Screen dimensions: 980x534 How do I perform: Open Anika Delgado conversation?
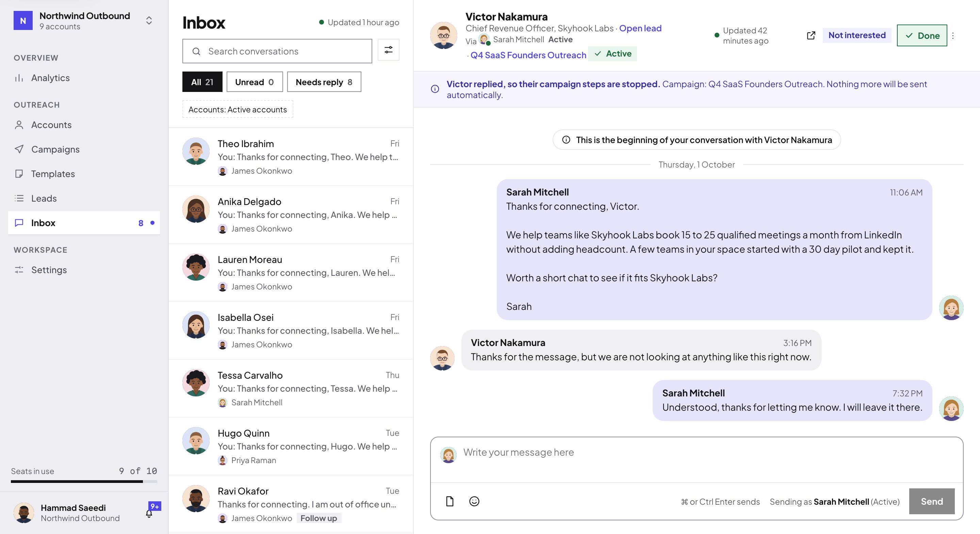pos(291,215)
